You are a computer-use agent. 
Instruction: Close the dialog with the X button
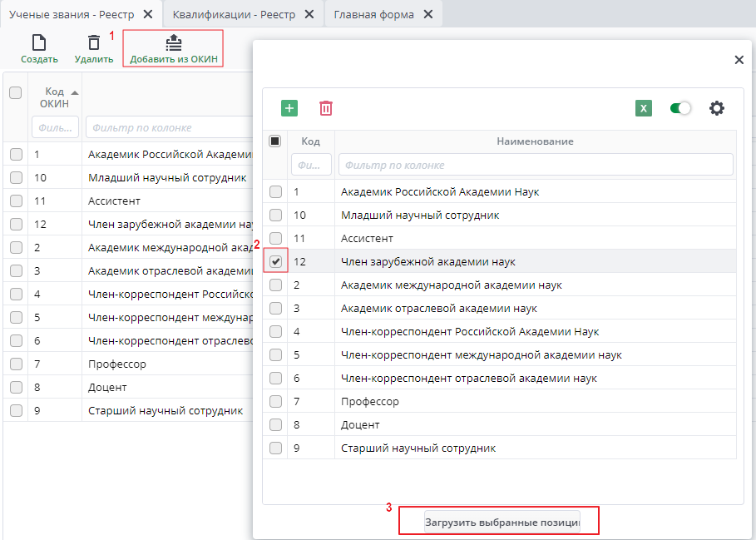pos(739,60)
